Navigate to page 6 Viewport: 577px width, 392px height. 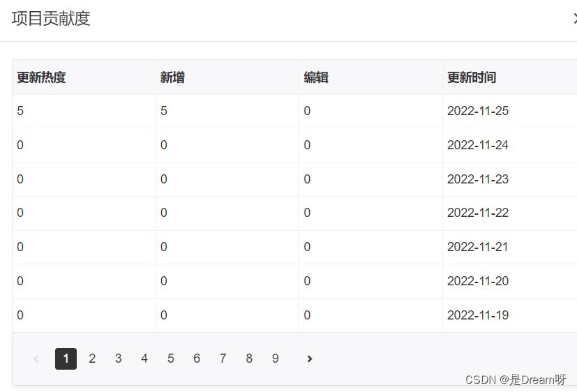pyautogui.click(x=197, y=359)
